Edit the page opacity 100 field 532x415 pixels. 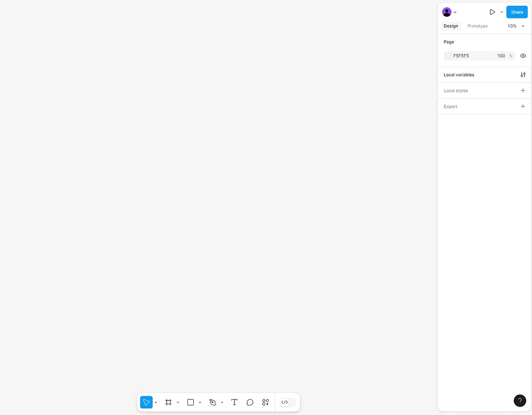pos(501,56)
